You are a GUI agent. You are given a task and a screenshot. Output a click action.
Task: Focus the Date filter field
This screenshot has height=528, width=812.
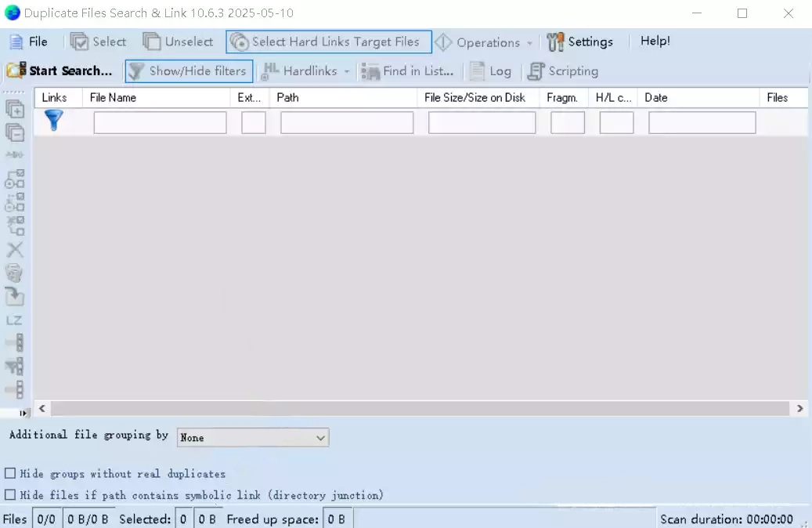click(702, 123)
